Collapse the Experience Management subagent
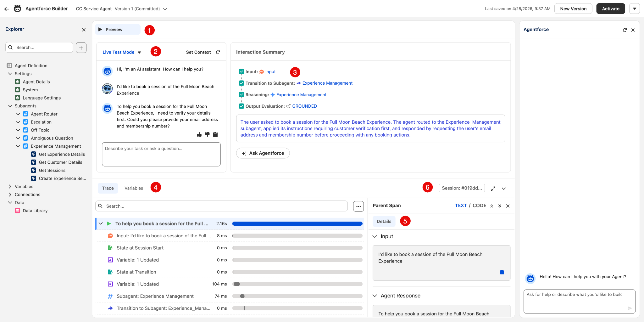 click(18, 146)
